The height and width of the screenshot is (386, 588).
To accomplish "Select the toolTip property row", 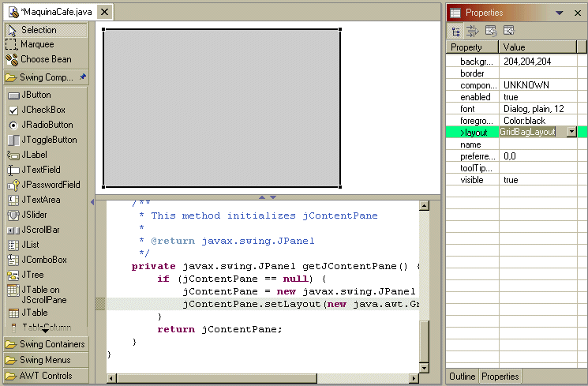I will pos(511,168).
